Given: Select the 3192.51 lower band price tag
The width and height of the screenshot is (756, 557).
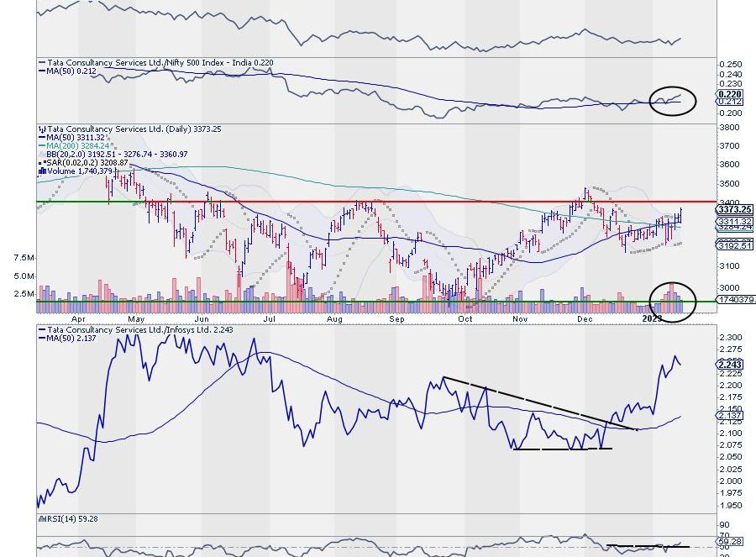Looking at the screenshot, I should (x=734, y=245).
